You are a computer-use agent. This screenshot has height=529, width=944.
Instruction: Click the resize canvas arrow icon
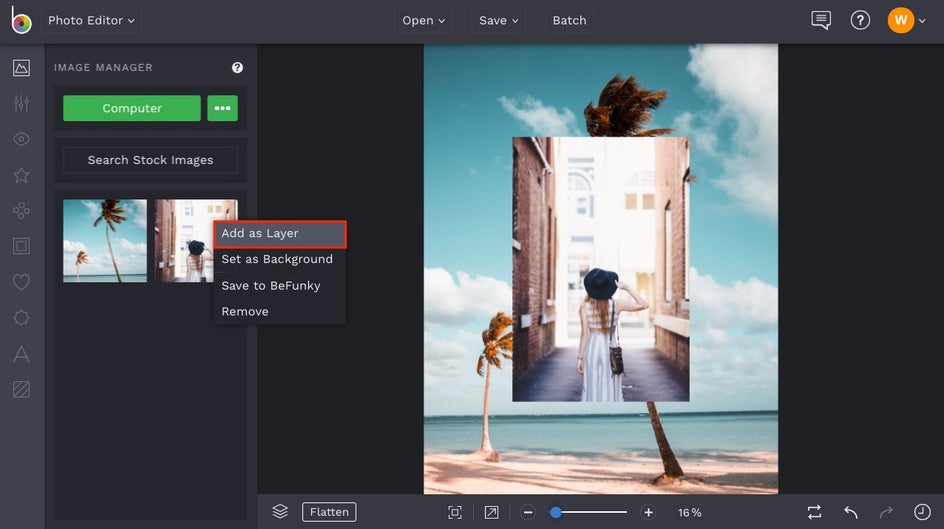click(491, 512)
